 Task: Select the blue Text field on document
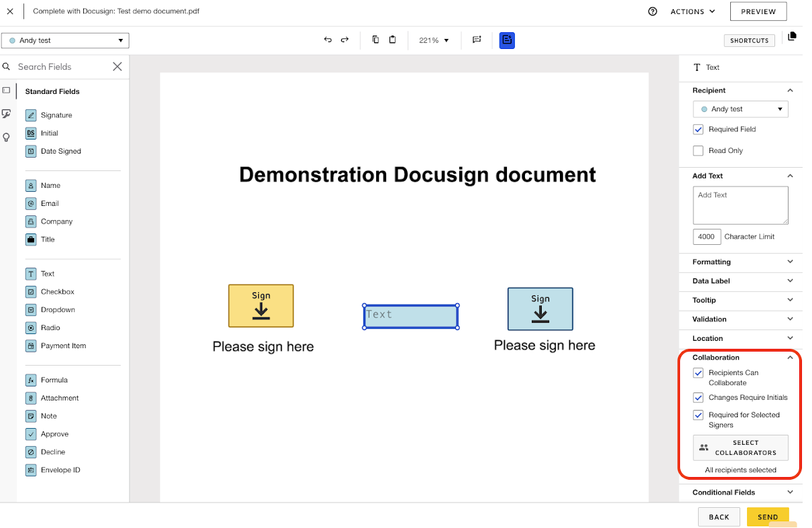pyautogui.click(x=411, y=317)
